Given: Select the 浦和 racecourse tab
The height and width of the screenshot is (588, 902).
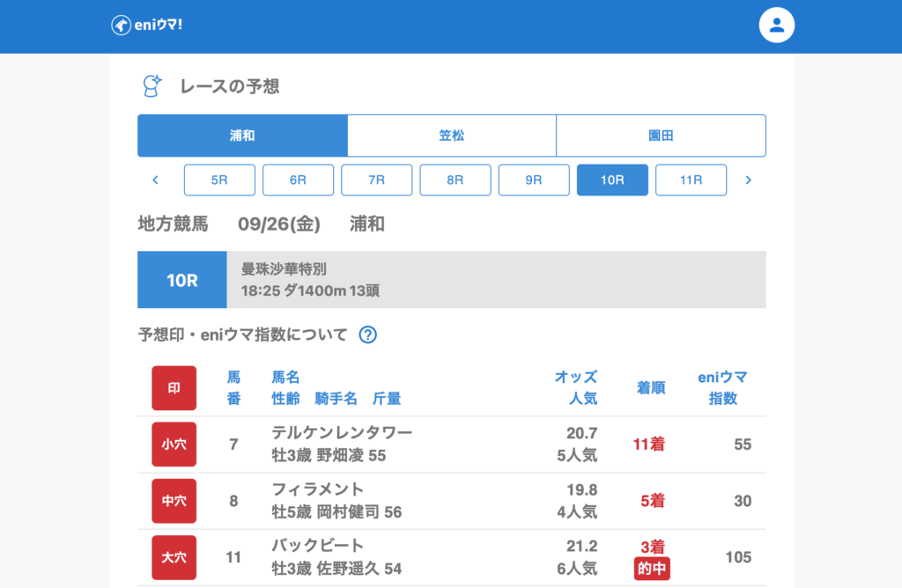Looking at the screenshot, I should pos(242,136).
